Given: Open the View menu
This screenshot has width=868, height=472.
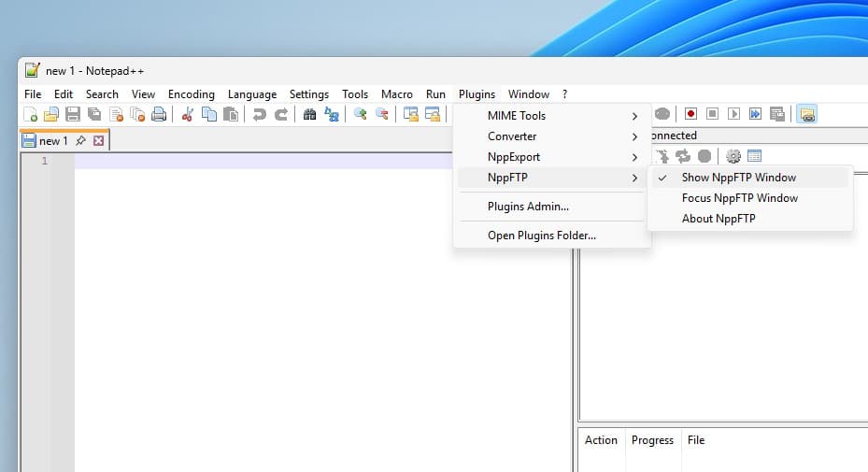Looking at the screenshot, I should [x=143, y=94].
